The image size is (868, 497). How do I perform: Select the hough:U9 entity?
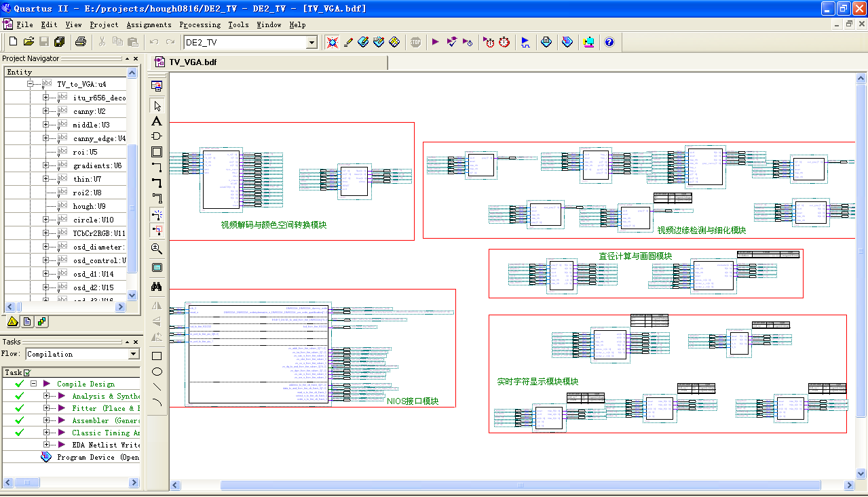(90, 206)
